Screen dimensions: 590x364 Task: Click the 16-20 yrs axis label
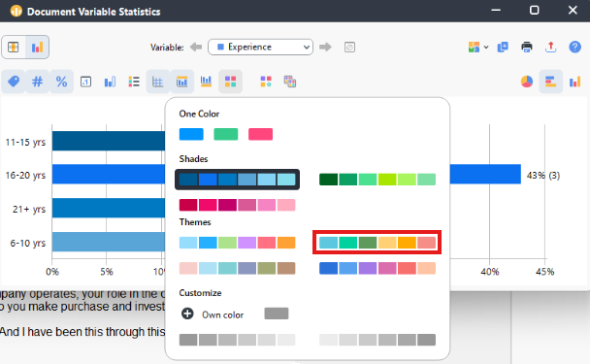25,176
